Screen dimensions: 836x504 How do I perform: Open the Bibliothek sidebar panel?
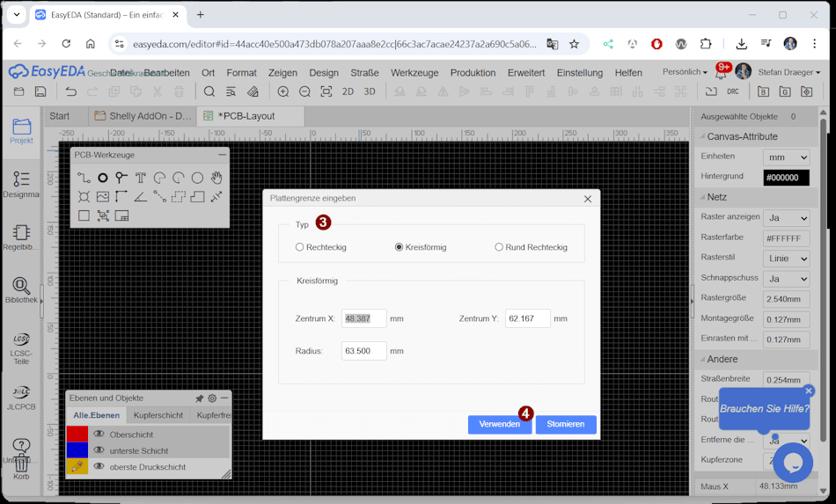[x=21, y=290]
